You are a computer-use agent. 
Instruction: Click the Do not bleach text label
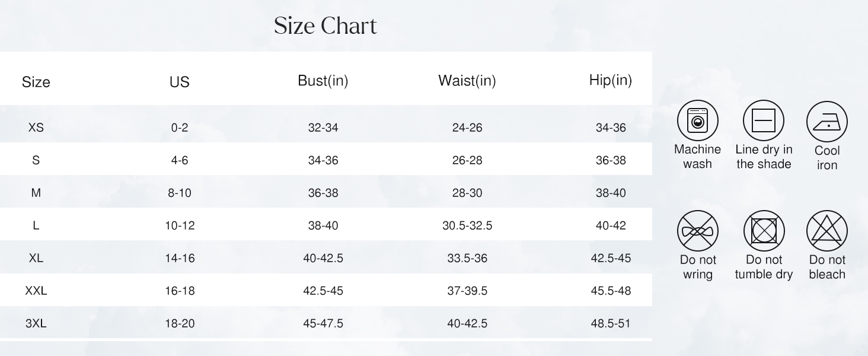(827, 267)
